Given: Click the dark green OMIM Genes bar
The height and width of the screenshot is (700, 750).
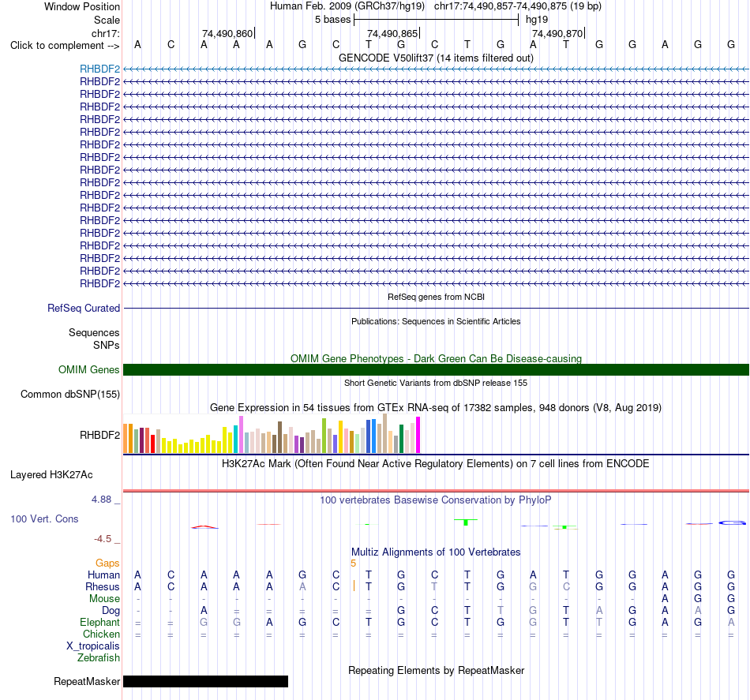Looking at the screenshot, I should 436,369.
